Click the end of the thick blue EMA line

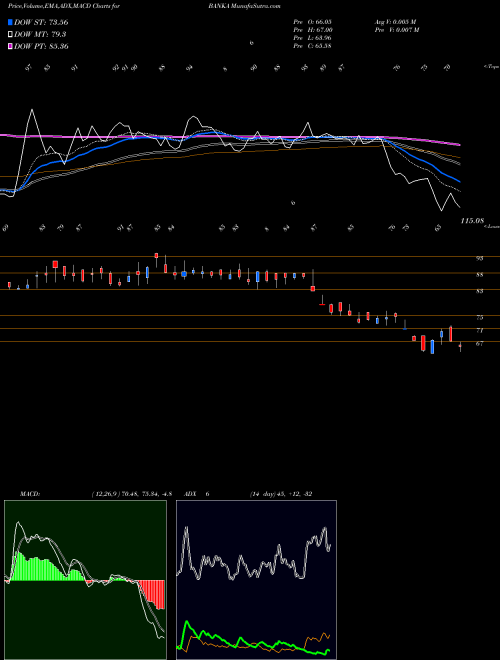[460, 181]
